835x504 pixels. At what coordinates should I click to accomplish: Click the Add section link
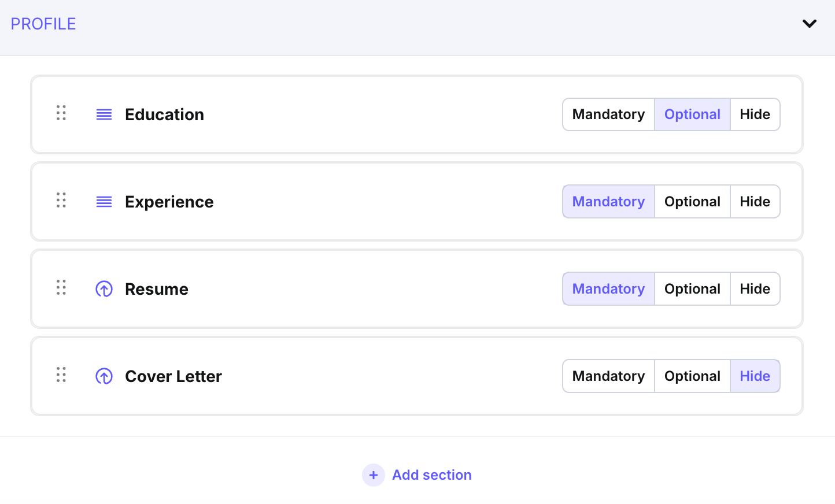click(431, 475)
